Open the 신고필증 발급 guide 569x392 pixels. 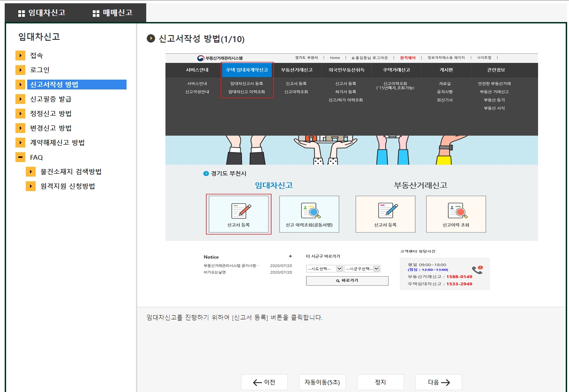pos(51,99)
